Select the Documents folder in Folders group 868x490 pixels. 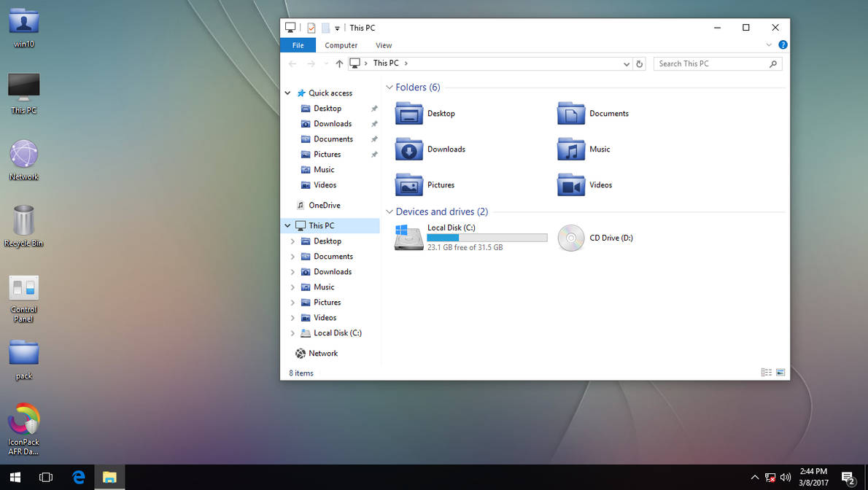point(593,114)
